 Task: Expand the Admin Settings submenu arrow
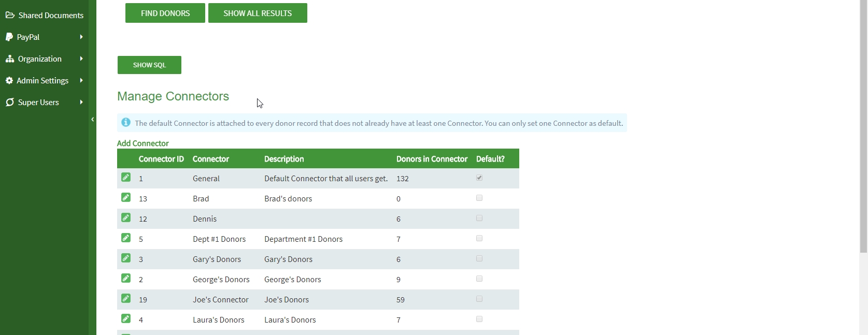(81, 80)
